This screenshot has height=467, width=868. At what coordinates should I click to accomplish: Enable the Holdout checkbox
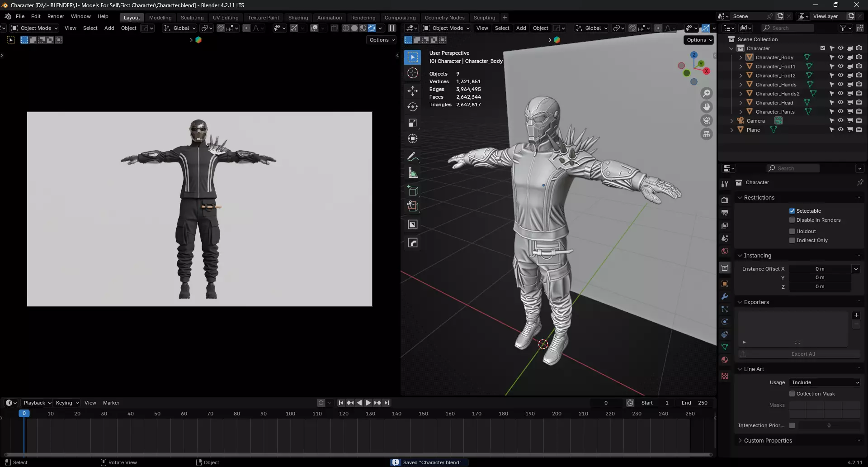(792, 231)
